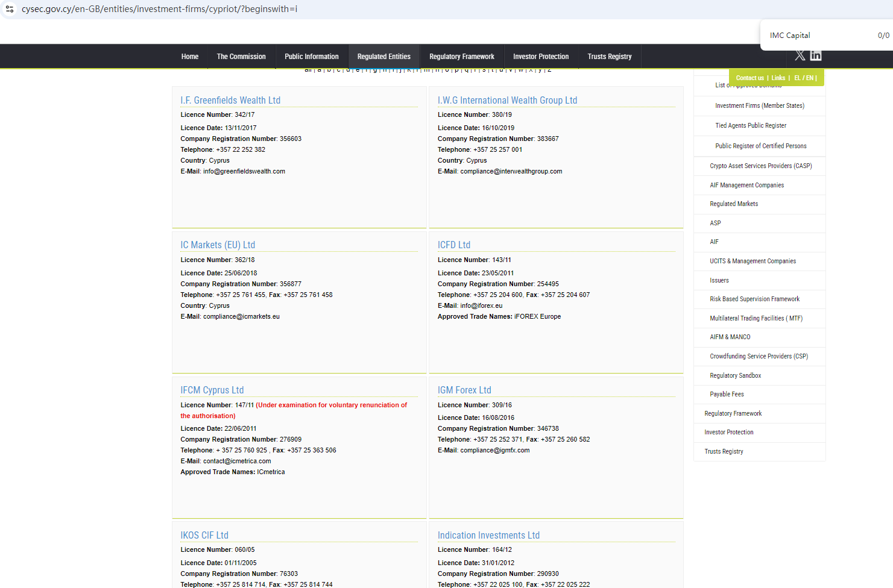Open the Trusts Registry navigation tab
This screenshot has height=588, width=893.
click(609, 57)
